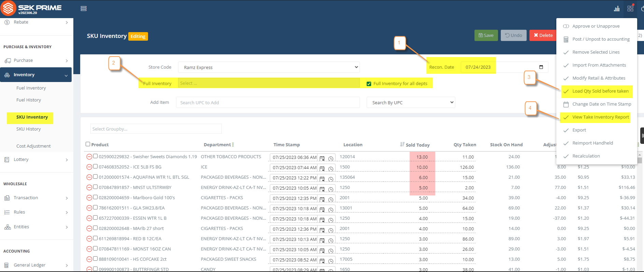Screen dimensions: 644x272
Task: Click the Purchase truck icon in sidebar
Action: click(x=8, y=60)
